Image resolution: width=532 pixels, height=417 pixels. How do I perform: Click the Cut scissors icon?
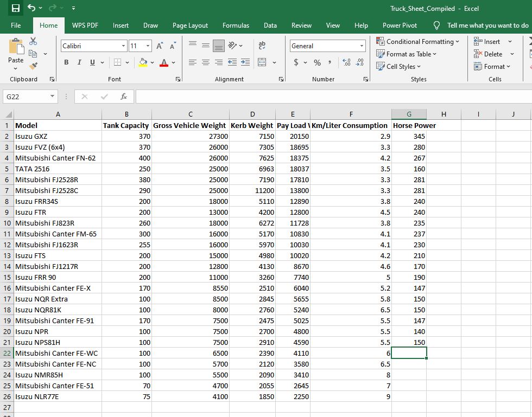(x=33, y=41)
